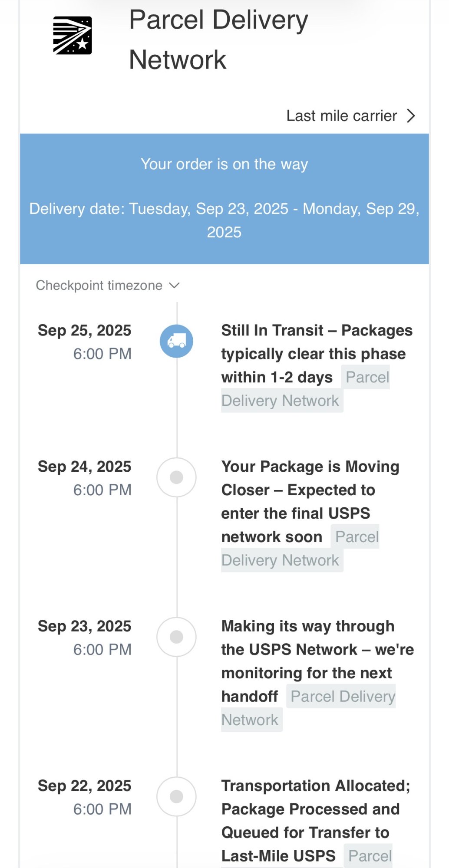Click the Sep 25, 2025 date label

(x=84, y=331)
